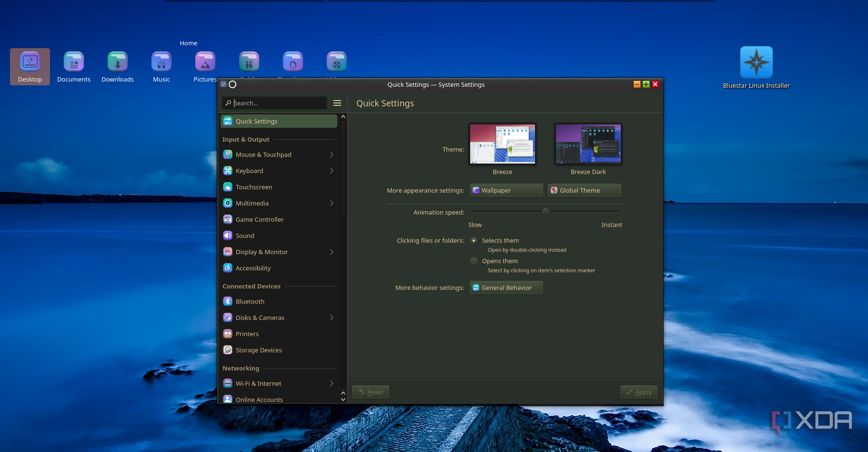Focus the Search field in System Settings

click(274, 103)
